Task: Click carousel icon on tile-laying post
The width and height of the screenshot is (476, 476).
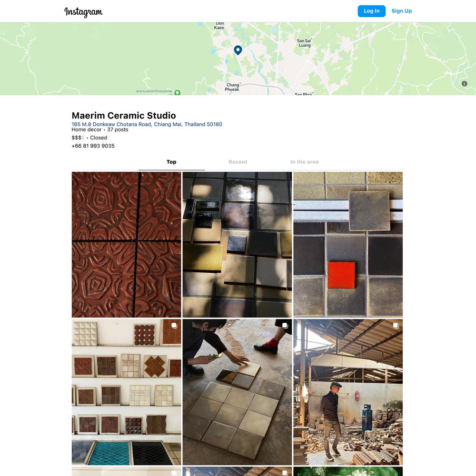Action: pyautogui.click(x=285, y=326)
